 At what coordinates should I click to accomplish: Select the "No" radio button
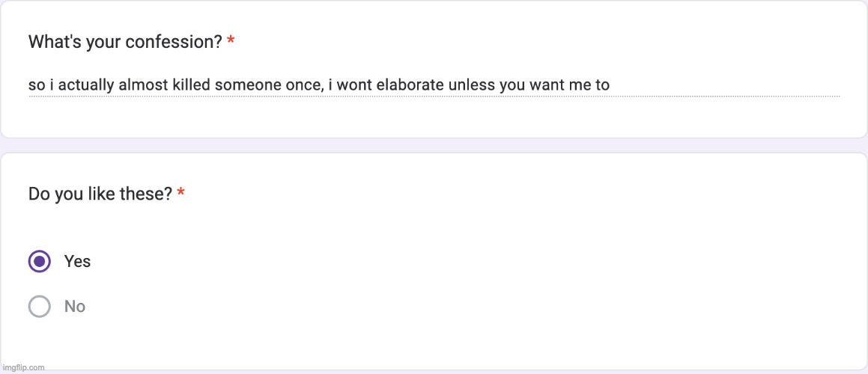coord(39,306)
